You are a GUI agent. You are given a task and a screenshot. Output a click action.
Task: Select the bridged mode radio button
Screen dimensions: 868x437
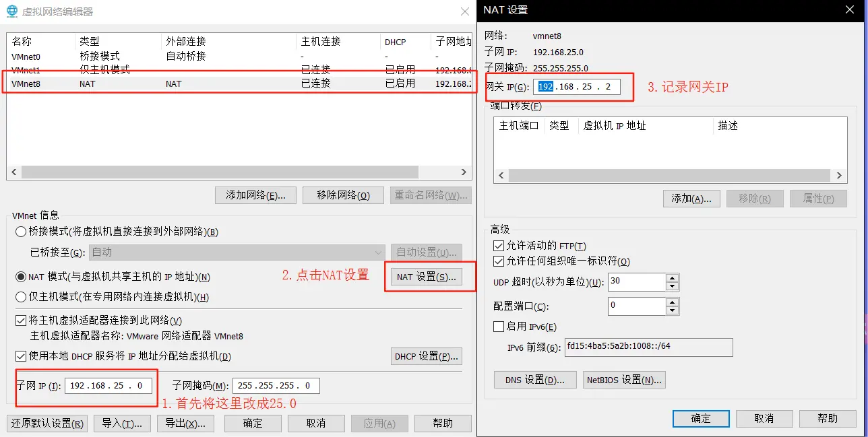click(21, 232)
